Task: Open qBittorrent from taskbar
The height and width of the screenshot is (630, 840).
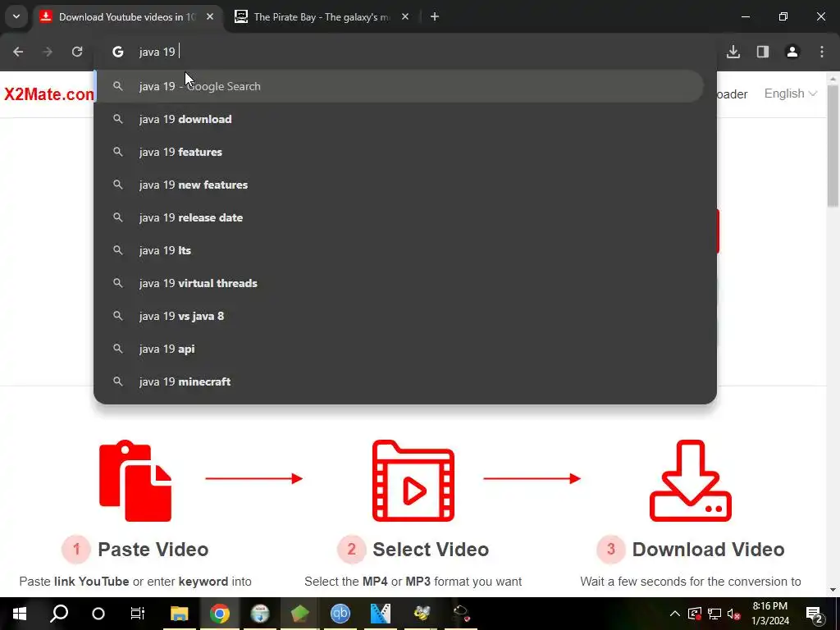Action: (340, 614)
